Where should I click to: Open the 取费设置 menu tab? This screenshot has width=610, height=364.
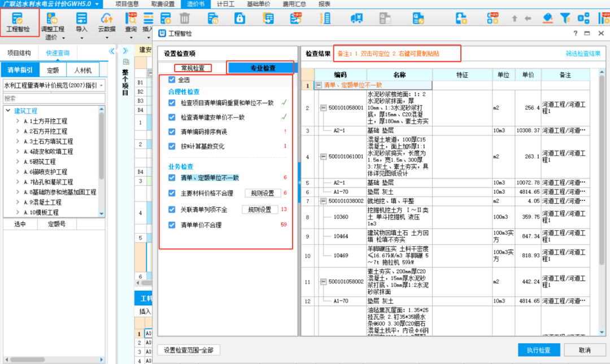point(163,4)
